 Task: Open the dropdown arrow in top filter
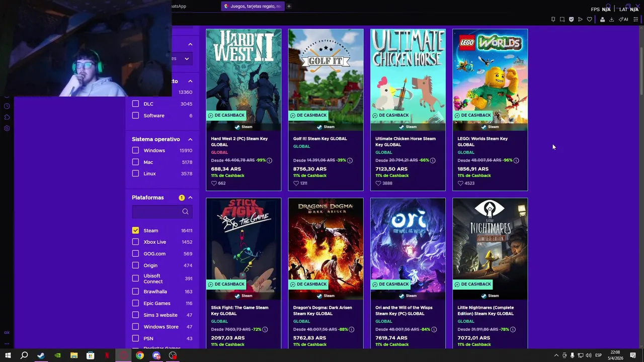click(x=186, y=59)
